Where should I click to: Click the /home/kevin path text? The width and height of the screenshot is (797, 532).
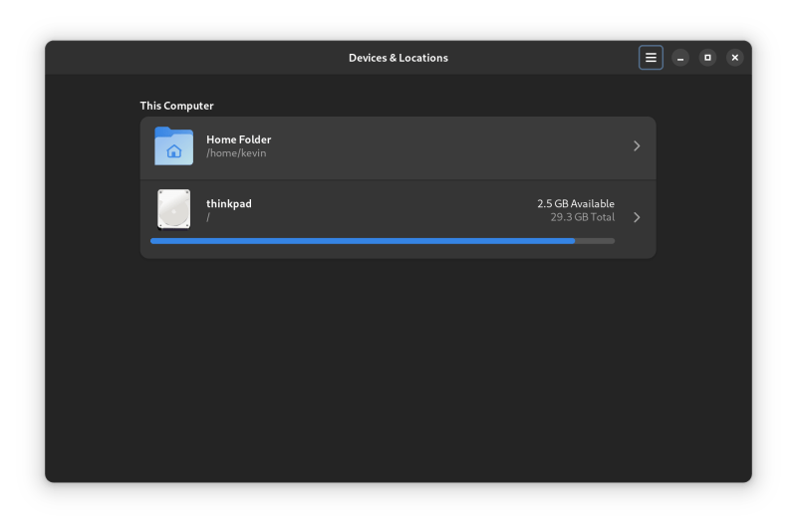236,153
